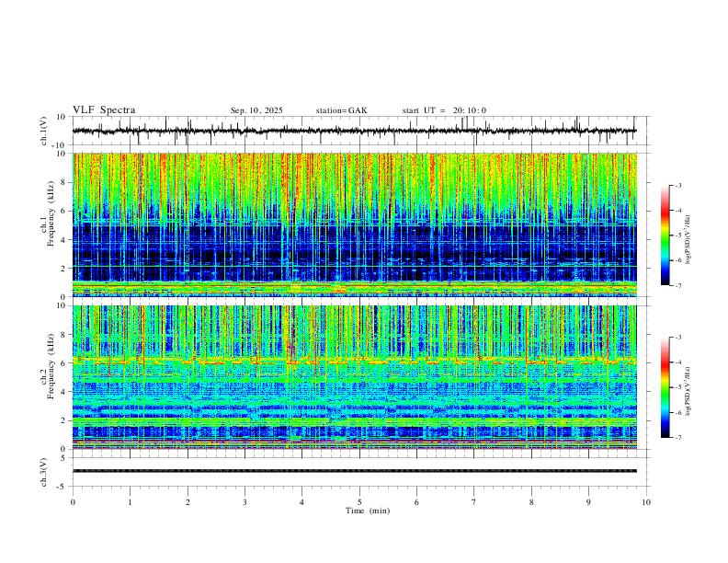Select the date 'Sep. 10, 2025'

(x=256, y=110)
